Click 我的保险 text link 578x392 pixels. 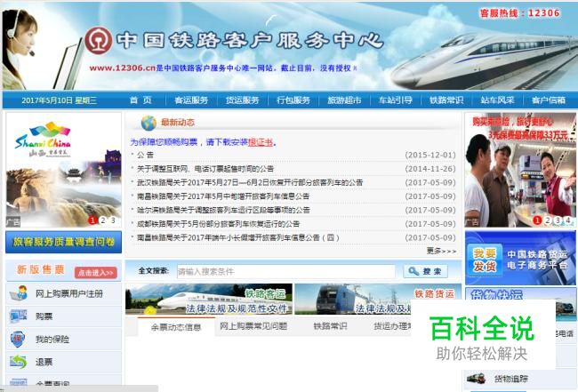52,340
